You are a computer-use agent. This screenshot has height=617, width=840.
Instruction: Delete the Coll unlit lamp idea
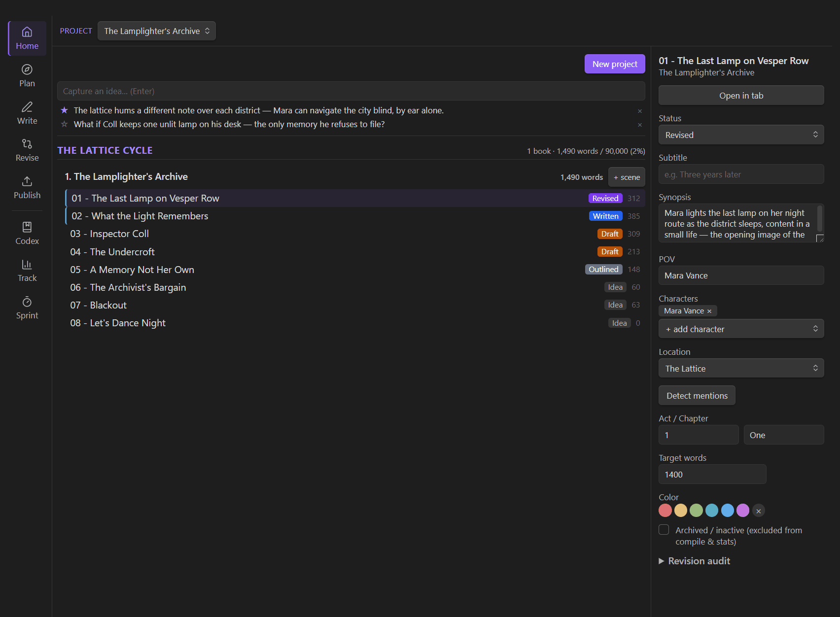pos(640,125)
